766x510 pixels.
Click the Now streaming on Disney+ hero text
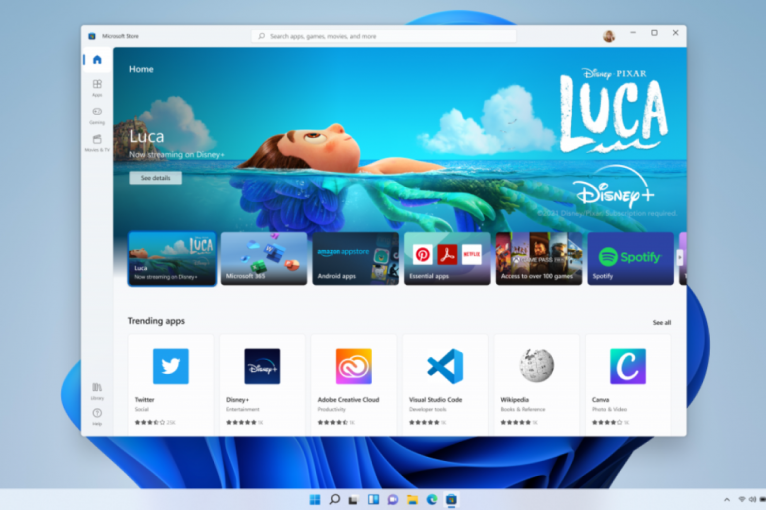[177, 154]
